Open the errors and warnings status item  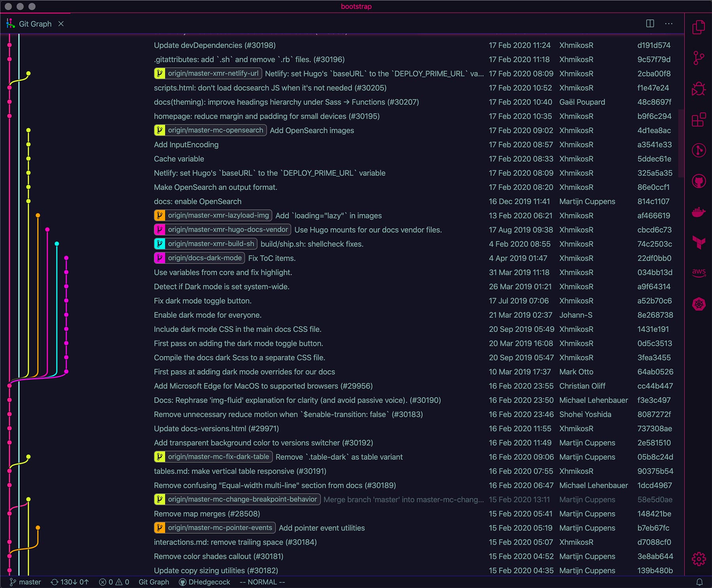pos(114,582)
